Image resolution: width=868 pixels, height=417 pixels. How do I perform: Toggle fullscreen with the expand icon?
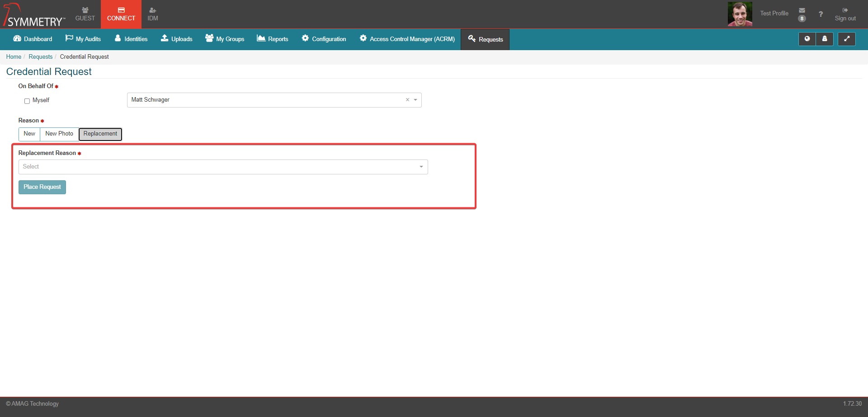(x=847, y=39)
